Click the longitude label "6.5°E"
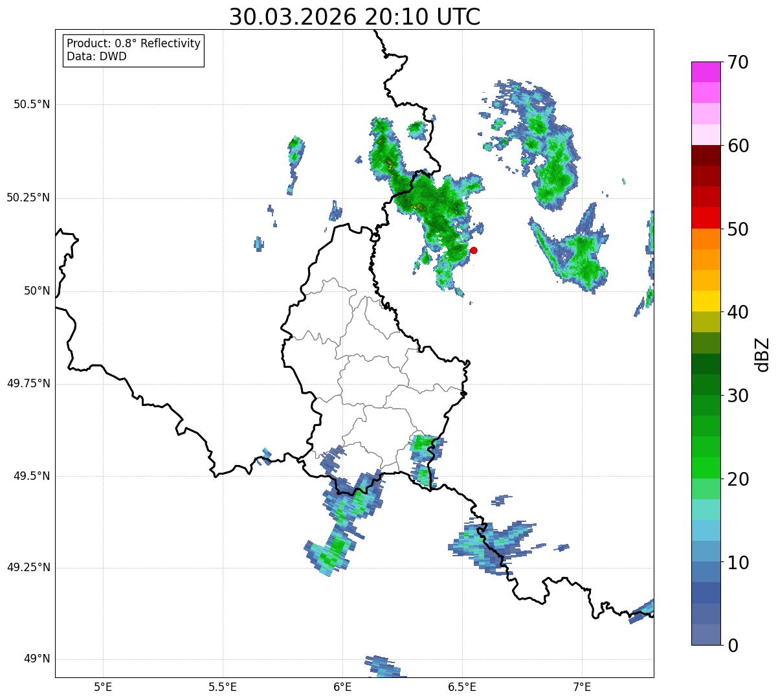The image size is (778, 700). click(x=462, y=686)
